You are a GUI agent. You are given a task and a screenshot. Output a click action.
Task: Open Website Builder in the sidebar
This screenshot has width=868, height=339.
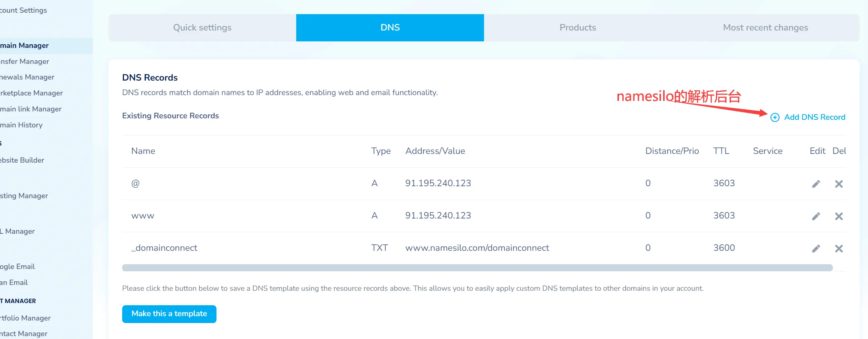(22, 160)
